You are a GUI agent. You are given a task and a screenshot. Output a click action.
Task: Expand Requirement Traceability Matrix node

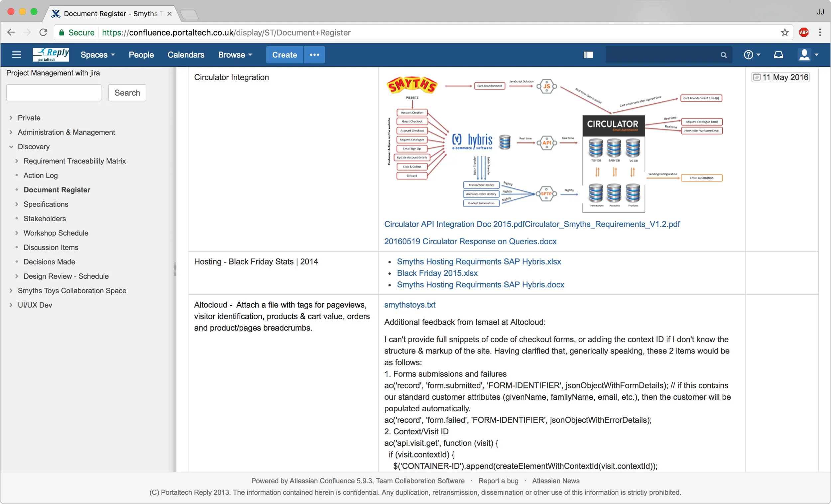[17, 161]
